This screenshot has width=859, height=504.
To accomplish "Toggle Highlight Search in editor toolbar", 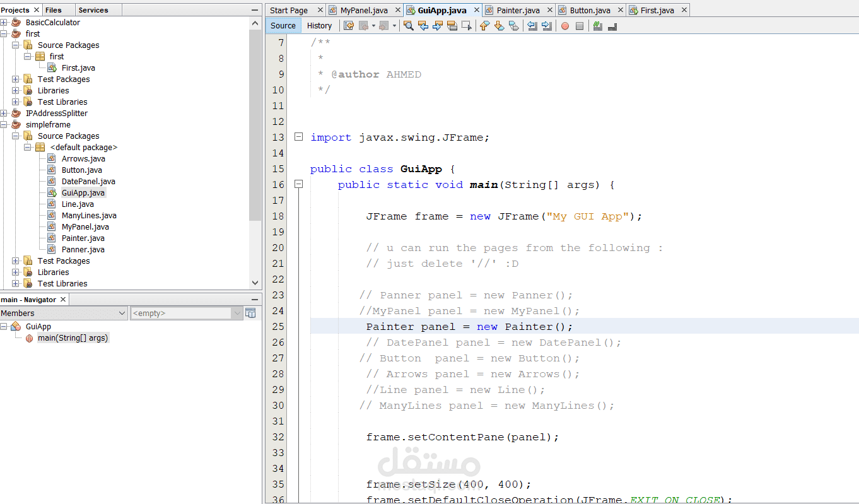I will pos(452,26).
